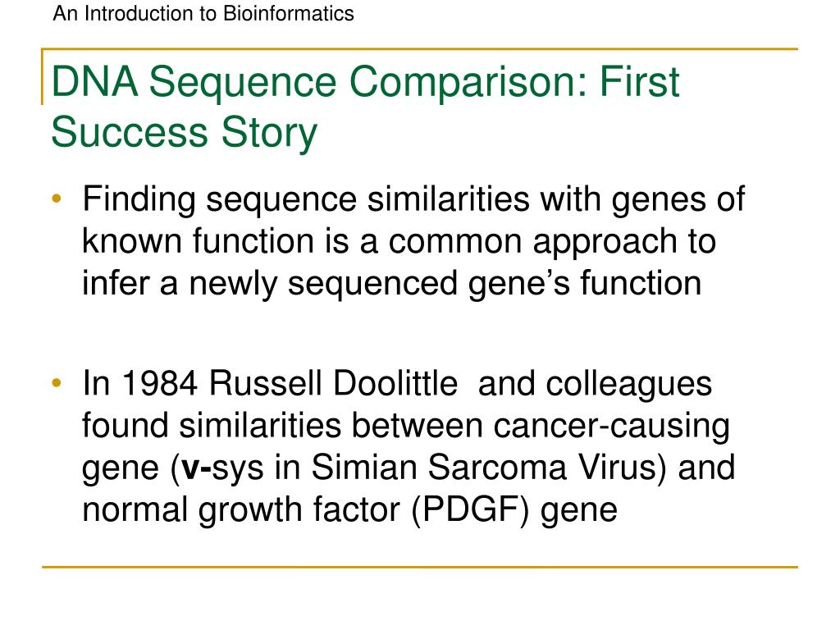Click the phrase 'cancer-causing'

coord(611,427)
